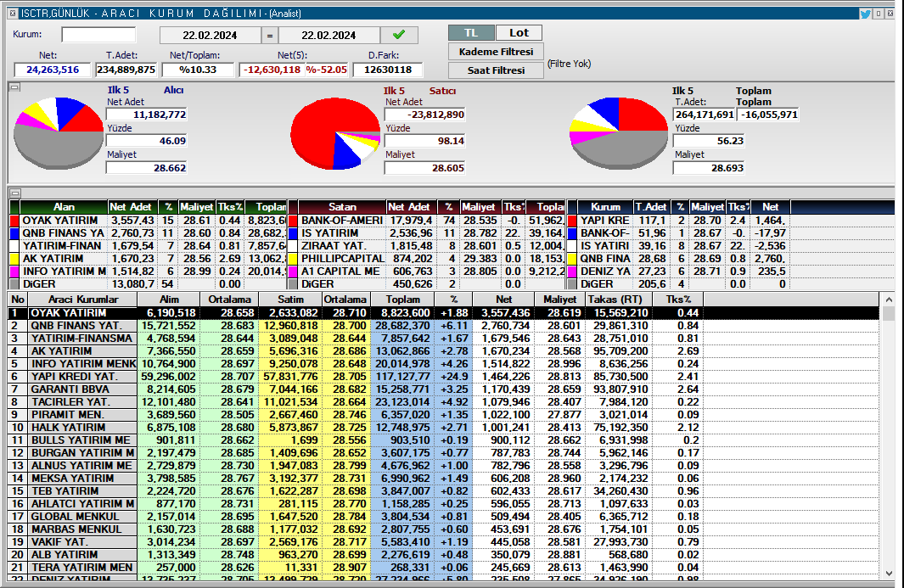Click Net(5) value -12,630,118

pos(272,70)
